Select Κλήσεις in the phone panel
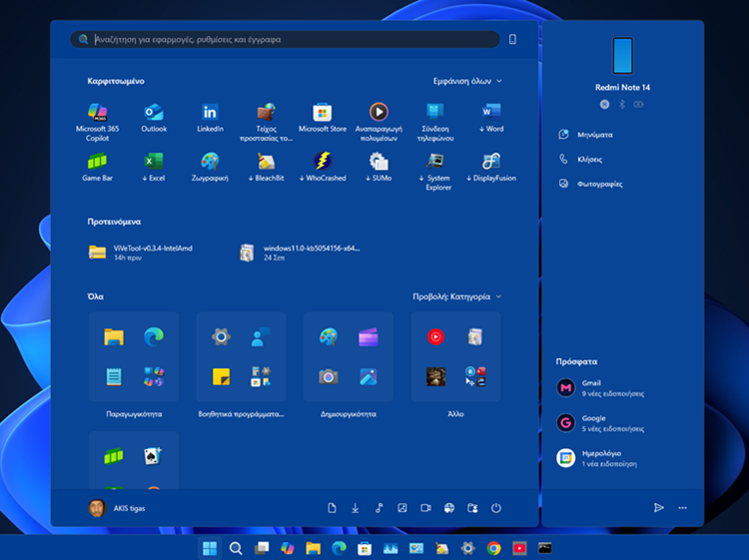Screen dimensions: 749x560 (590, 159)
